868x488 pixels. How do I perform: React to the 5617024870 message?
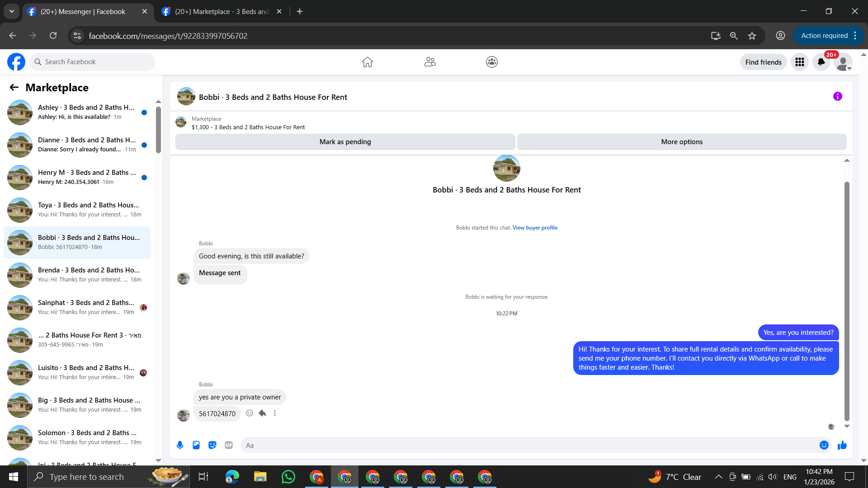(250, 413)
